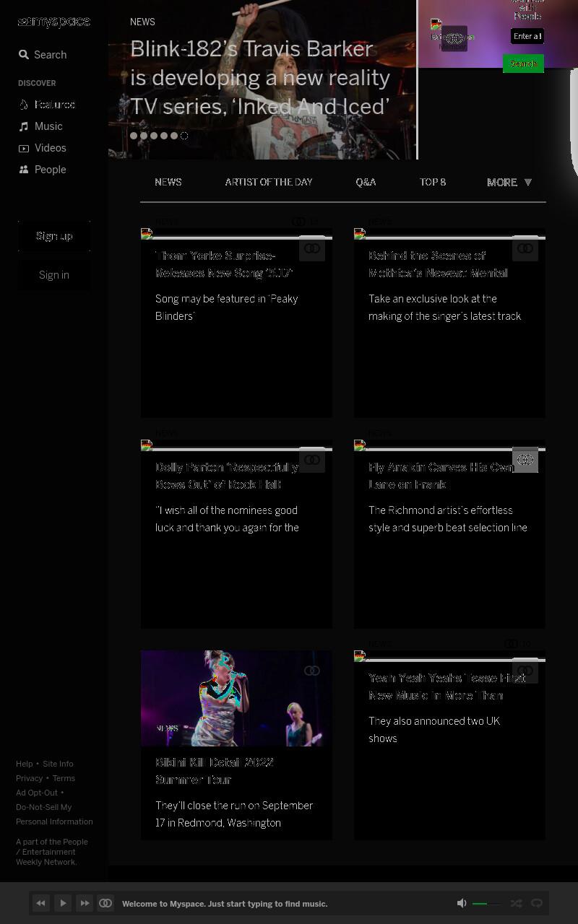Click 'Song may be featured in Peaky Blinders' text

(227, 308)
